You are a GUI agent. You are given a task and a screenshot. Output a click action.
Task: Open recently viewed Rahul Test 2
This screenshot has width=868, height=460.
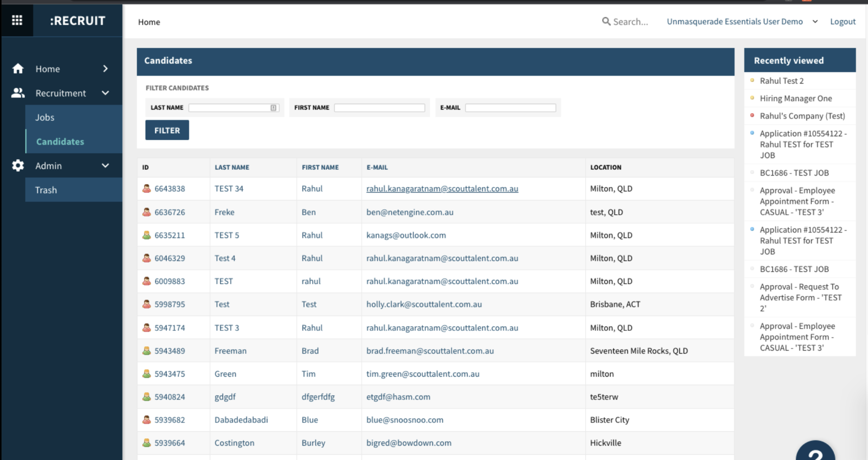(x=782, y=81)
